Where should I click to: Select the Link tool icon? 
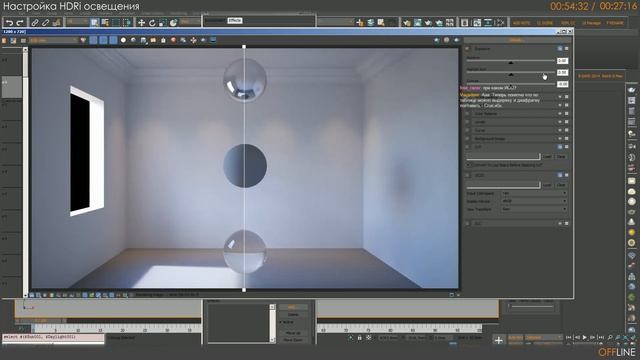(x=35, y=23)
